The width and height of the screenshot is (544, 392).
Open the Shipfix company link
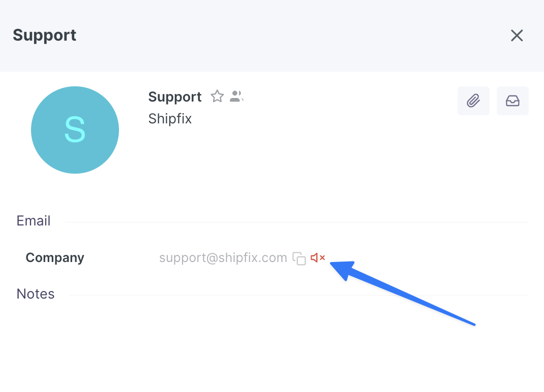click(x=170, y=118)
